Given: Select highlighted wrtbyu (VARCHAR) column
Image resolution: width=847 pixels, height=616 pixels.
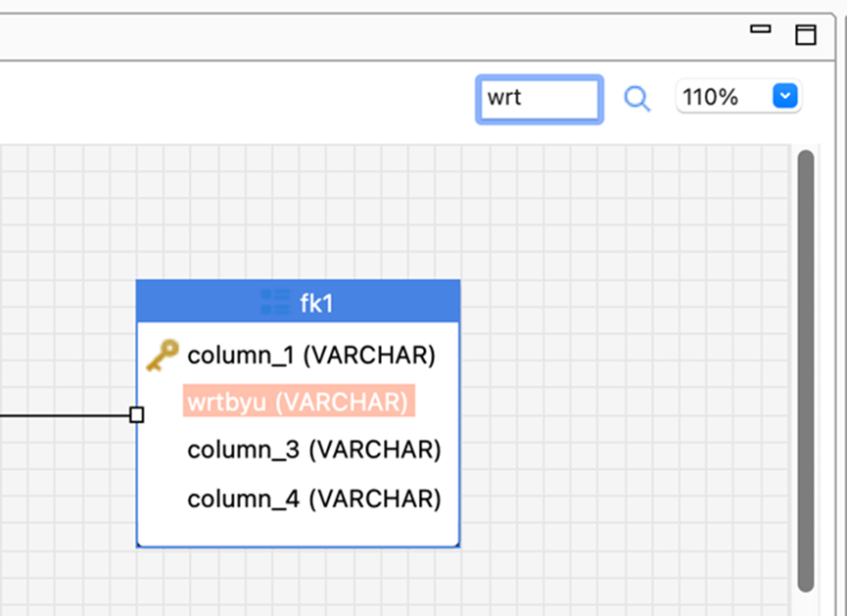Looking at the screenshot, I should coord(298,402).
